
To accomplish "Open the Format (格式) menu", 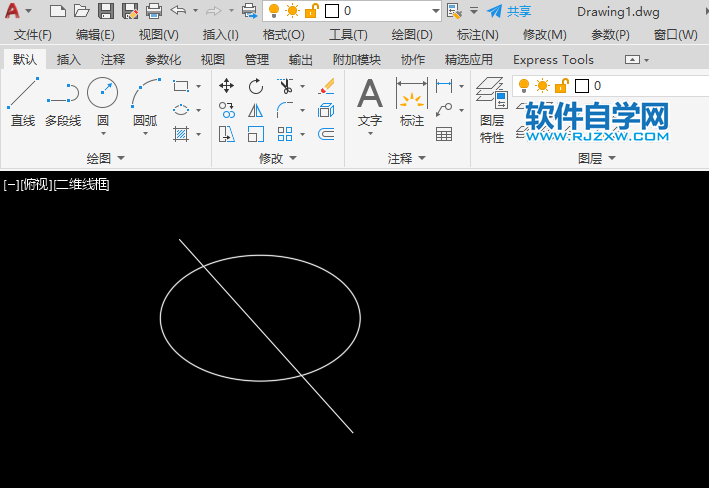I will click(283, 34).
